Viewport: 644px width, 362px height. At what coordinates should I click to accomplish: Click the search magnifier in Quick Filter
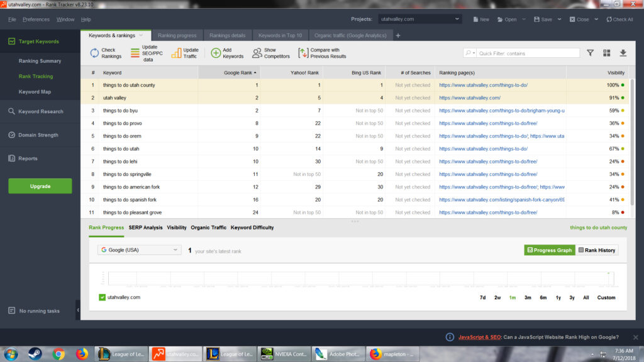469,53
